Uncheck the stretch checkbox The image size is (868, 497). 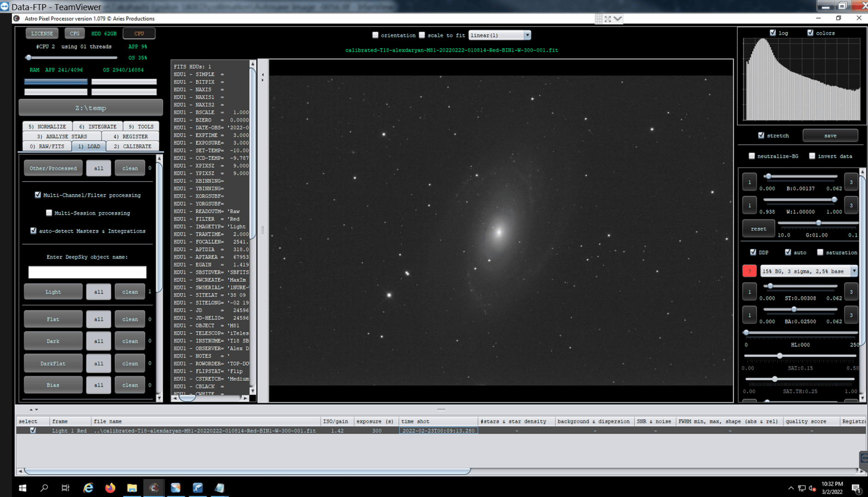click(761, 135)
